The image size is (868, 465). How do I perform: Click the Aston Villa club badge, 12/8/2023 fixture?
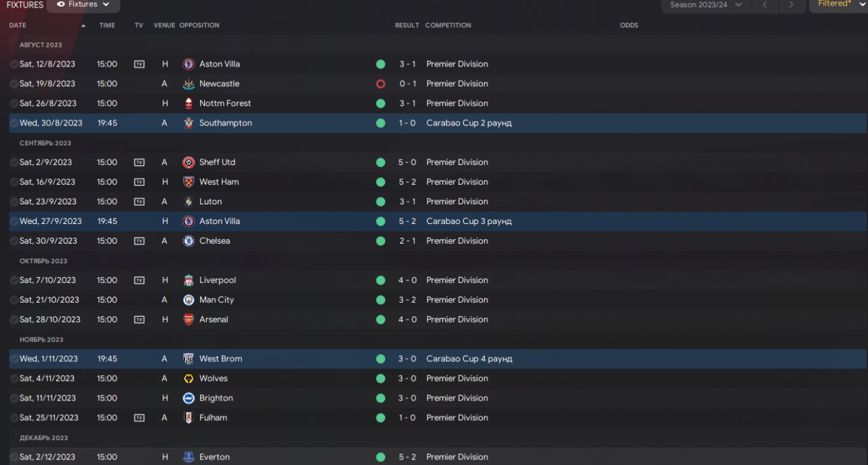189,64
